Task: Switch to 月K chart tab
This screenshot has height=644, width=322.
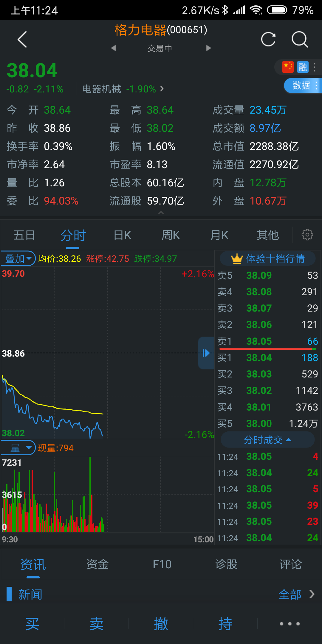Action: pos(219,235)
